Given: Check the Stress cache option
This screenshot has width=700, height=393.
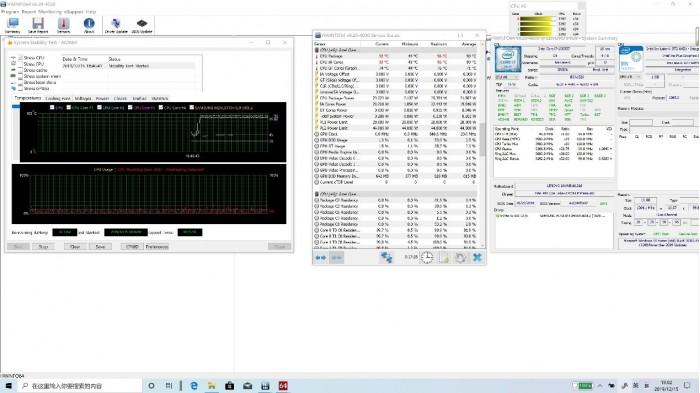Looking at the screenshot, I should tap(20, 71).
